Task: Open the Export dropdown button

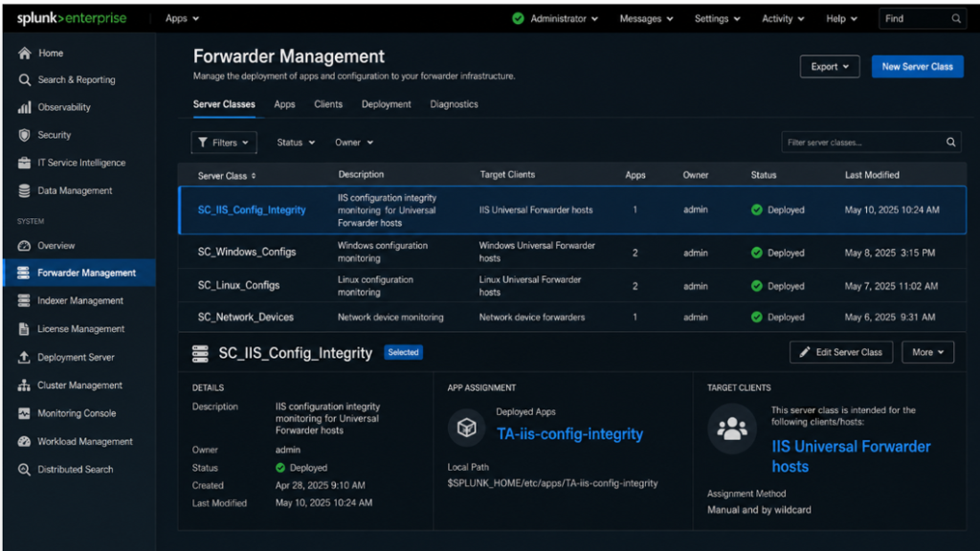Action: click(x=830, y=67)
